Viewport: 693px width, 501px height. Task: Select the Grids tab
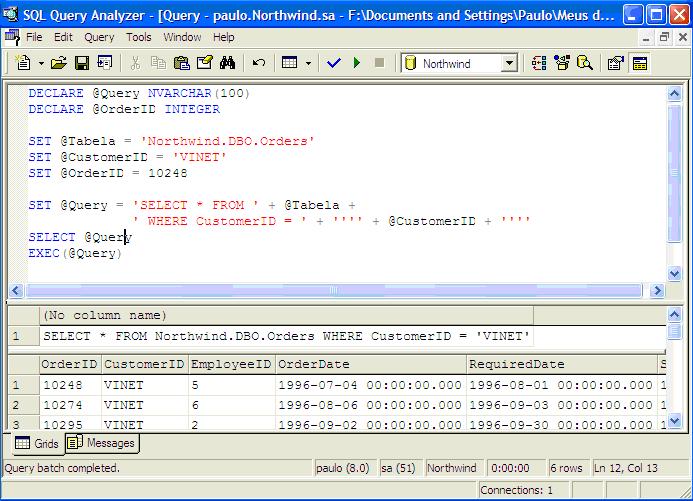(x=36, y=442)
